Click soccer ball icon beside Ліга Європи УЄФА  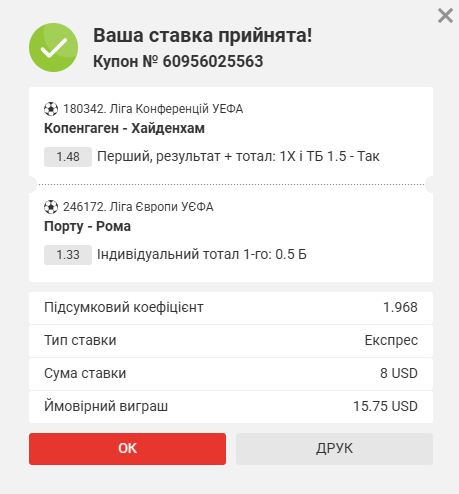51,207
